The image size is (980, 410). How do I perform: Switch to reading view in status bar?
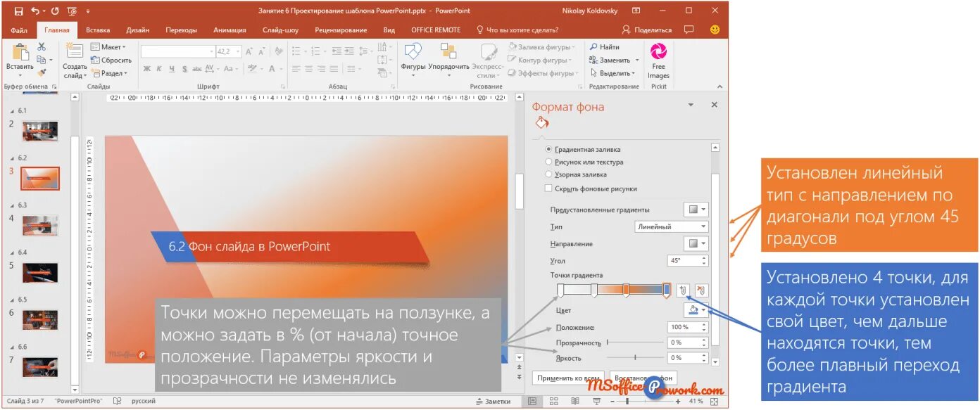[x=575, y=401]
